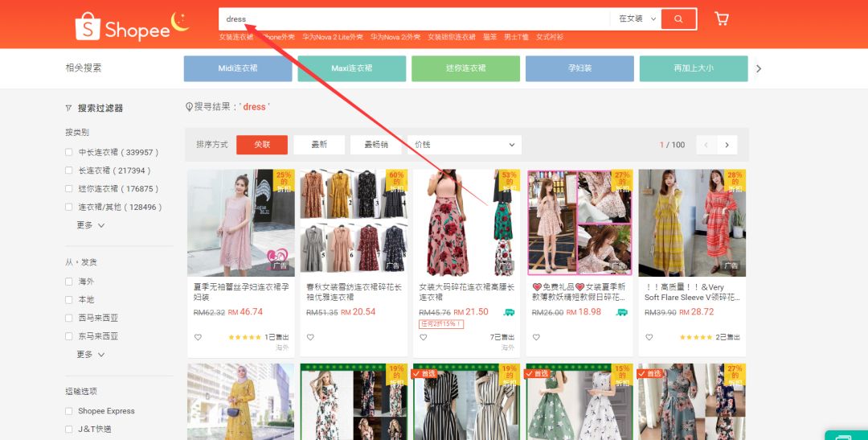Check the 迷你连衣裙 (176875) category
Image resolution: width=868 pixels, height=440 pixels.
pos(68,188)
